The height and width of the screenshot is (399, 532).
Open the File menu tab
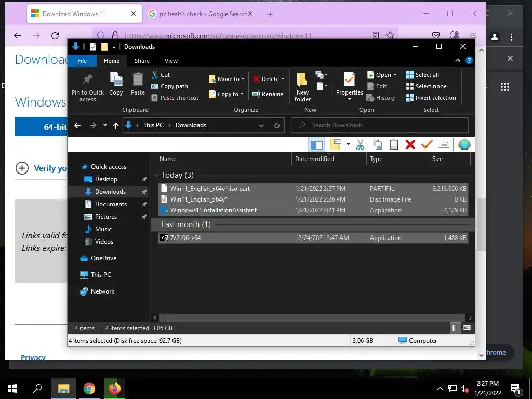(x=82, y=61)
